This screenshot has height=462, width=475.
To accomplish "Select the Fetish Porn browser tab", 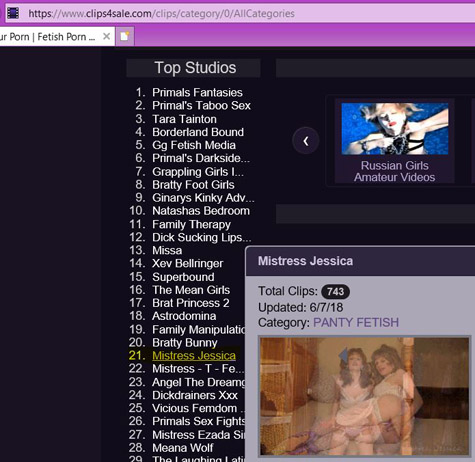I will [x=57, y=37].
